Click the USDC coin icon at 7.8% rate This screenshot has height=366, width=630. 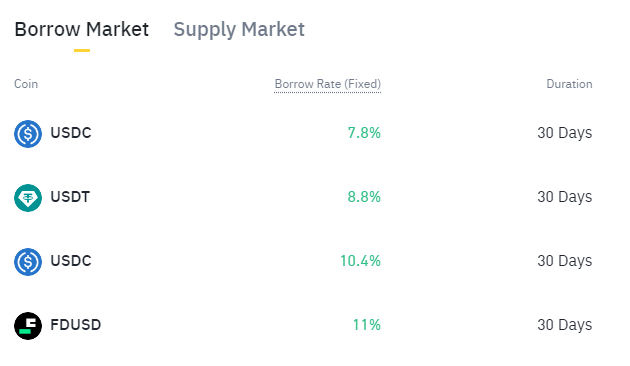click(x=28, y=134)
